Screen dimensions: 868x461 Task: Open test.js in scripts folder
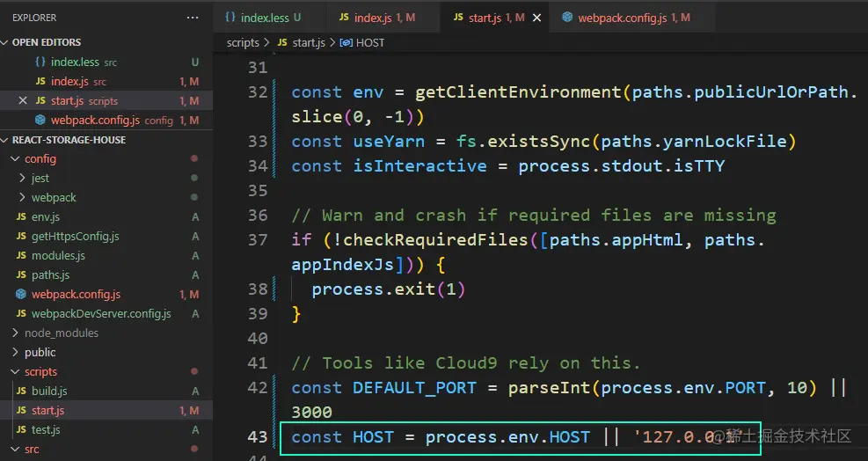pyautogui.click(x=106, y=430)
